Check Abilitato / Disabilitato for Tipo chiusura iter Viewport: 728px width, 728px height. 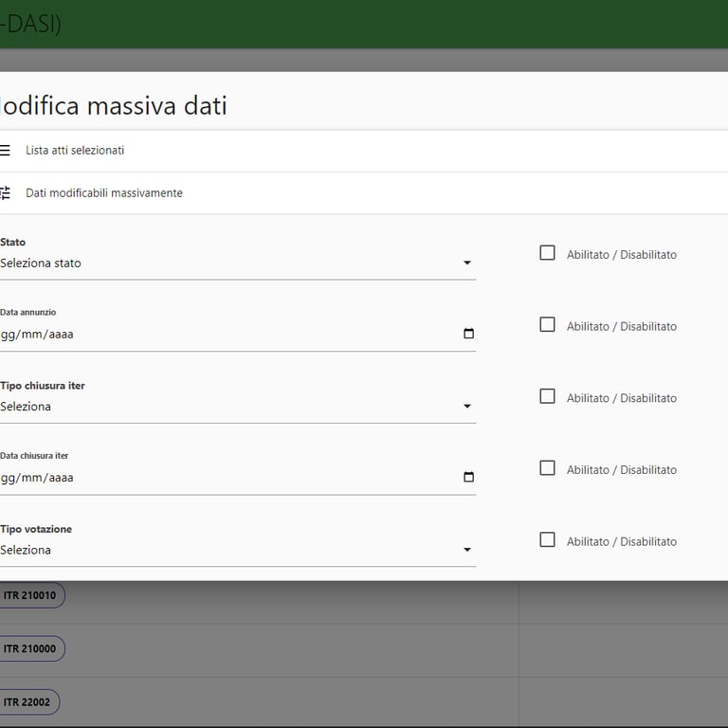coord(547,396)
